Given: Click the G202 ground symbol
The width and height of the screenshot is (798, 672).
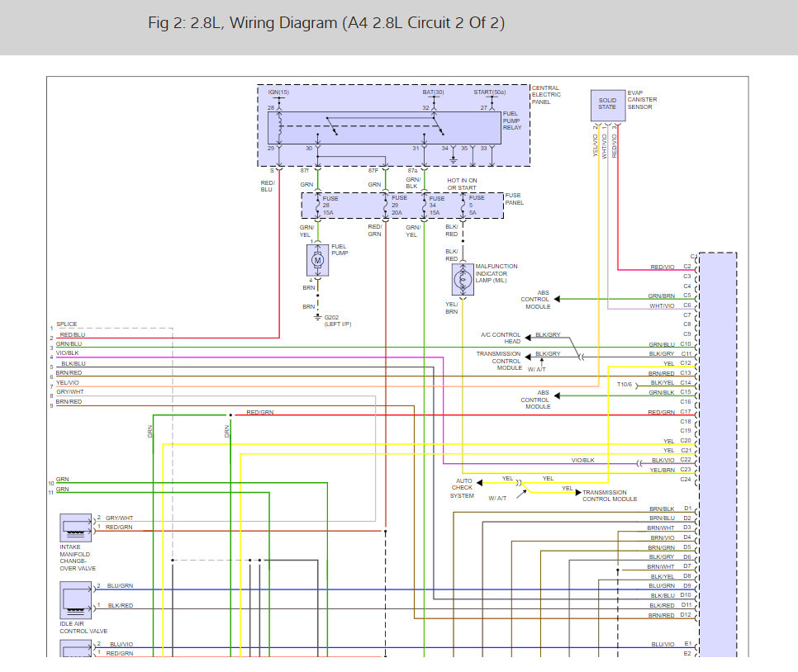Looking at the screenshot, I should coord(317,316).
